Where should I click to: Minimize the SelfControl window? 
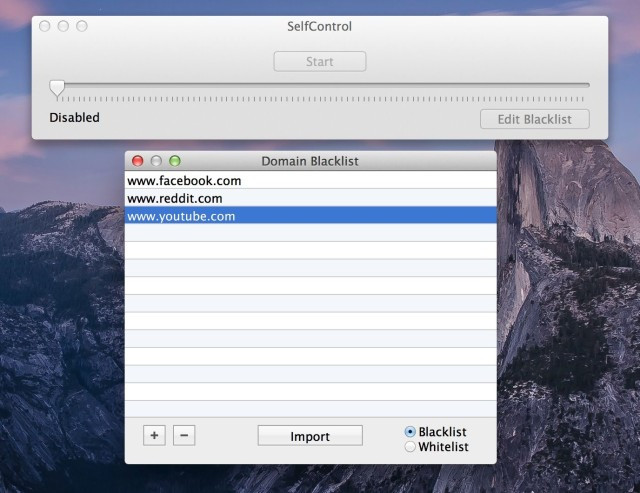(63, 26)
